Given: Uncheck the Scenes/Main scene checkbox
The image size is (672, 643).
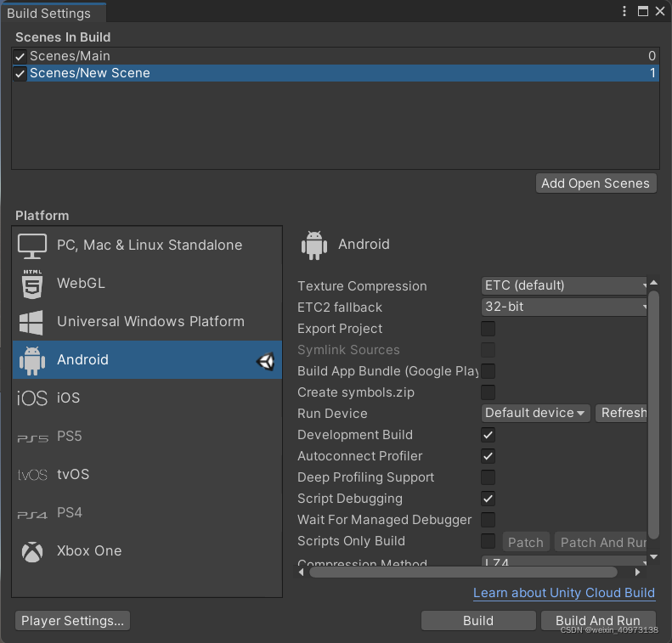Looking at the screenshot, I should (20, 56).
